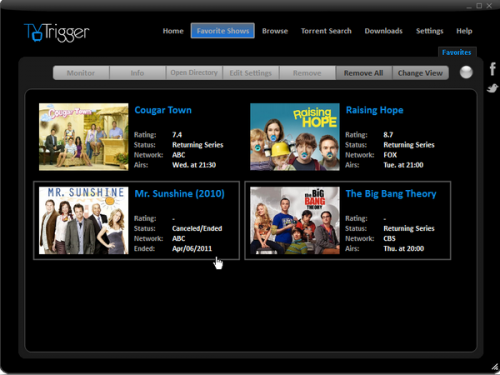
Task: Select the Cougar Town poster thumbnail
Action: [84, 137]
